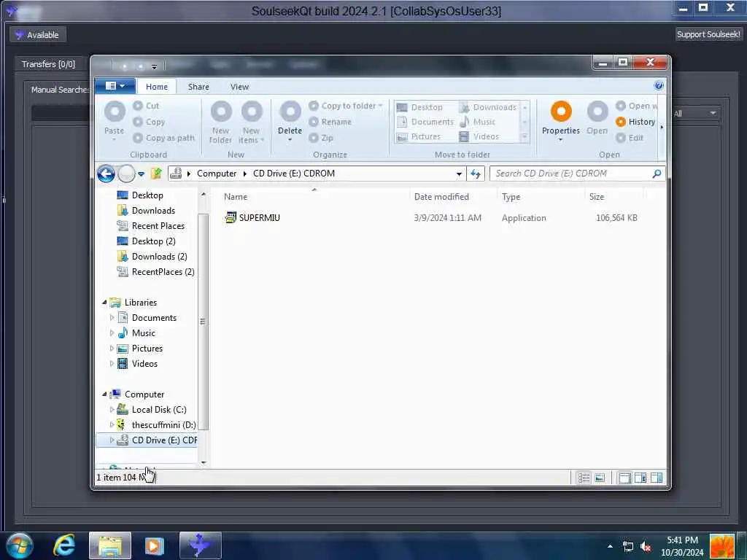747x560 pixels.
Task: Open the File menu ribbon button
Action: coord(115,86)
